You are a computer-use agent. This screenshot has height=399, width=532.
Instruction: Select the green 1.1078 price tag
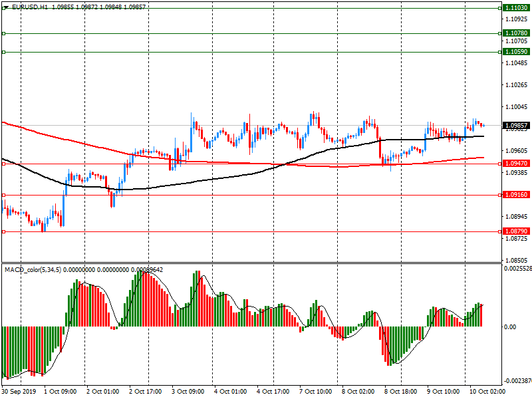516,33
